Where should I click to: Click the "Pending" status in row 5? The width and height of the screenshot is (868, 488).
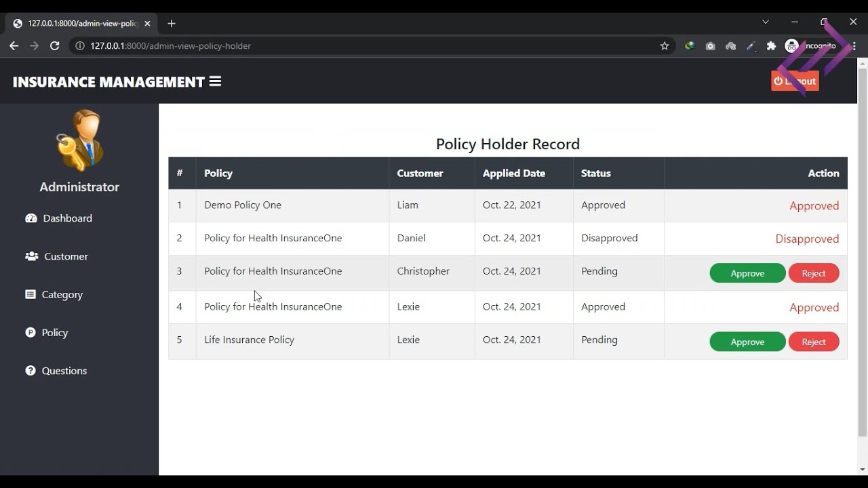coord(599,340)
